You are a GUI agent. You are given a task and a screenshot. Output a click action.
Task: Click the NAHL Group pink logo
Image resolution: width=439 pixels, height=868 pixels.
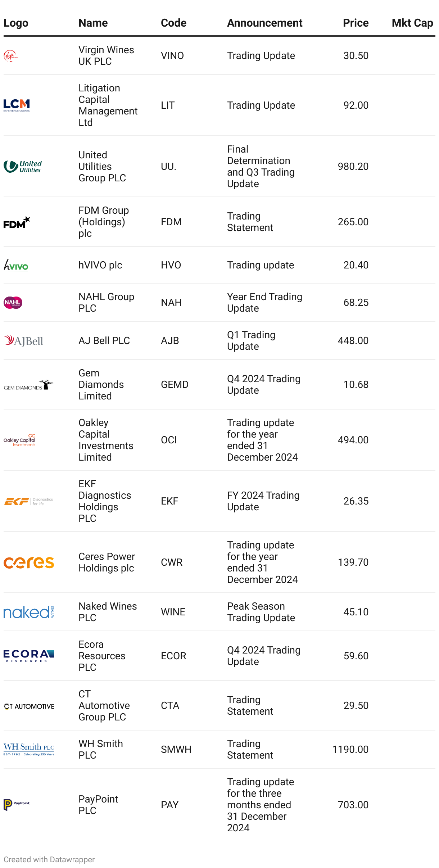click(13, 302)
